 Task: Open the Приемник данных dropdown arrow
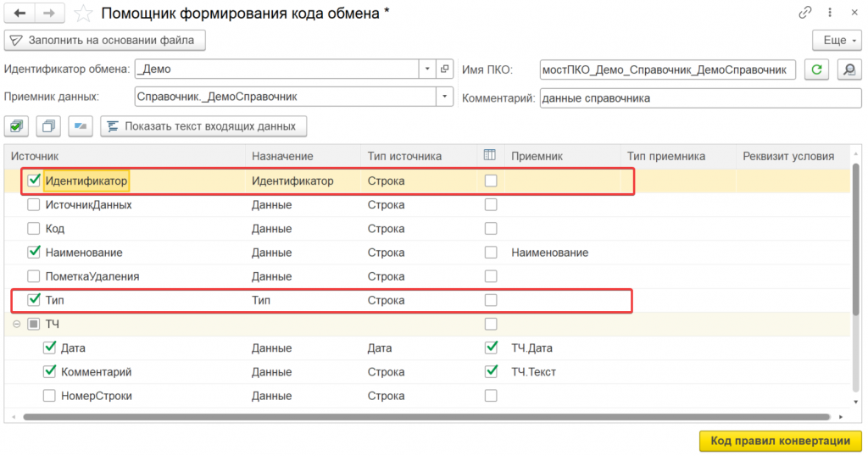click(445, 97)
